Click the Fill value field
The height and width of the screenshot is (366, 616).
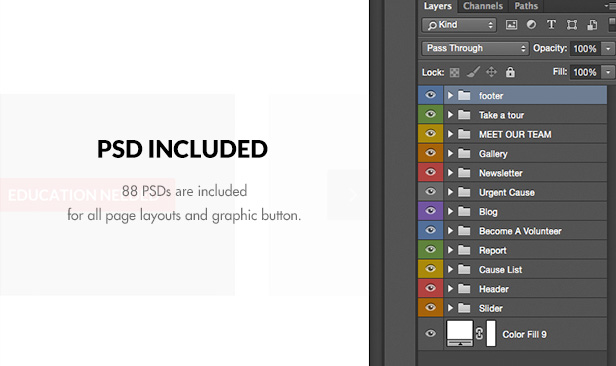tap(585, 72)
